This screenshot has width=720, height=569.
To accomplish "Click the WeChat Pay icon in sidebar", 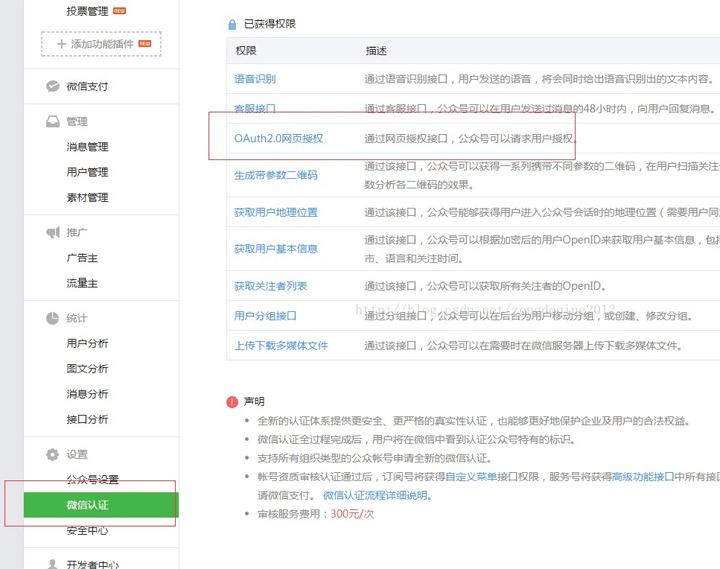I will 52,87.
